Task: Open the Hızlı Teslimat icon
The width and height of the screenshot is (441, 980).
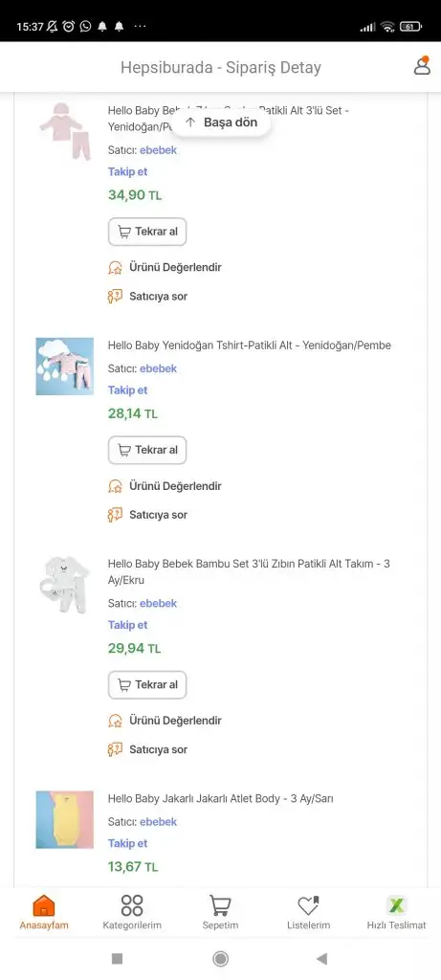Action: [396, 912]
